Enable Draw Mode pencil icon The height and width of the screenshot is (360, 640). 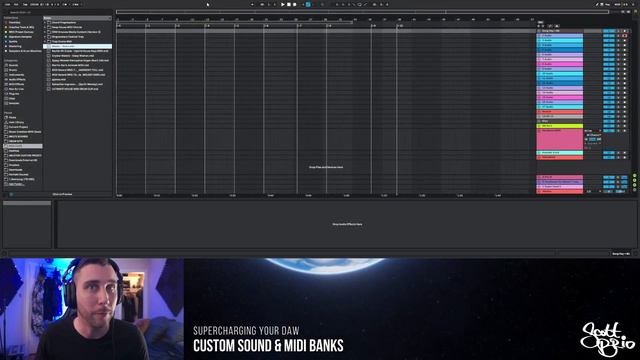point(596,4)
